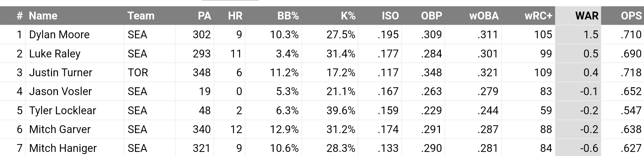
Task: Select Tyler Locklear's name
Action: [62, 110]
